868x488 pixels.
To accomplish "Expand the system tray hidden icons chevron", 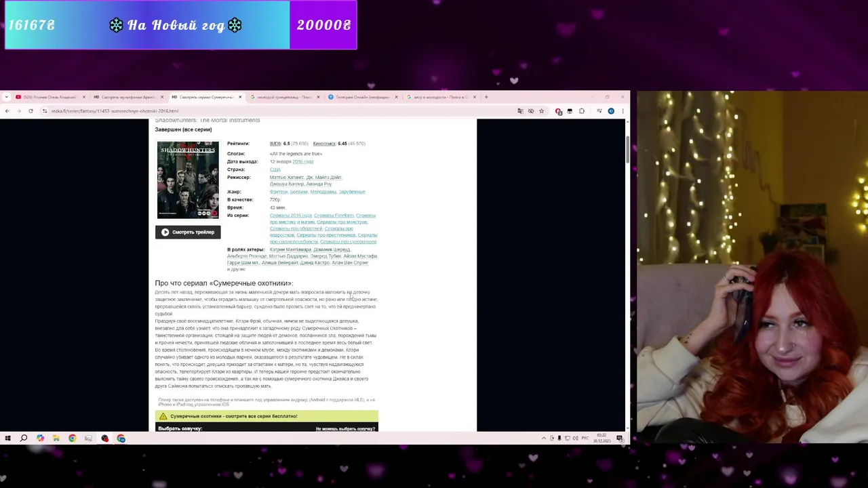I will click(543, 439).
